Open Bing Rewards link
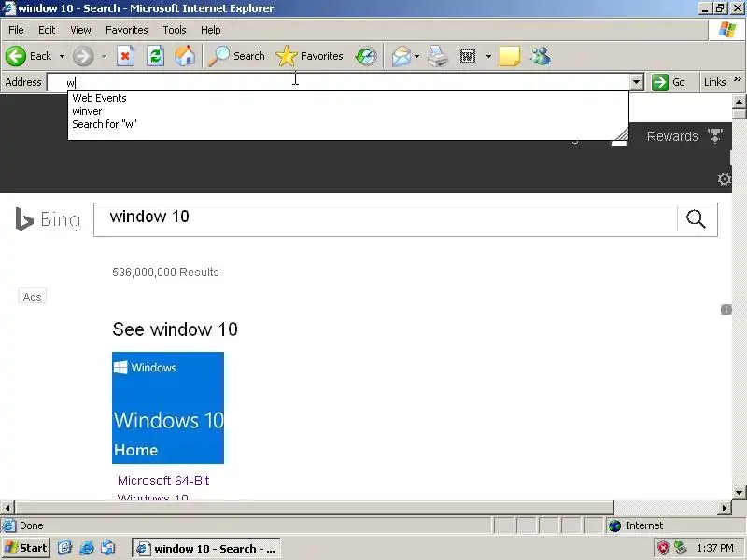Screen dimensions: 747x560 [x=672, y=136]
